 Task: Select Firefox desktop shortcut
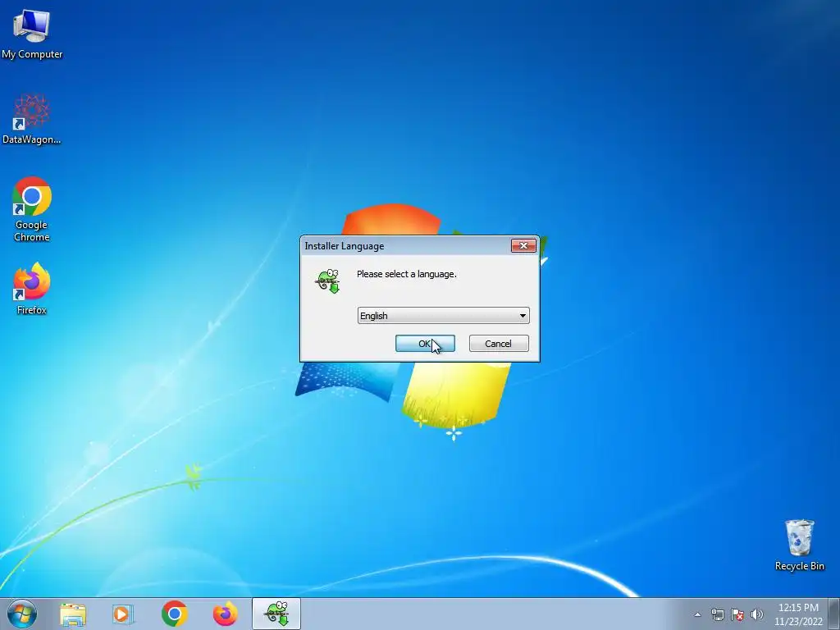pos(32,289)
